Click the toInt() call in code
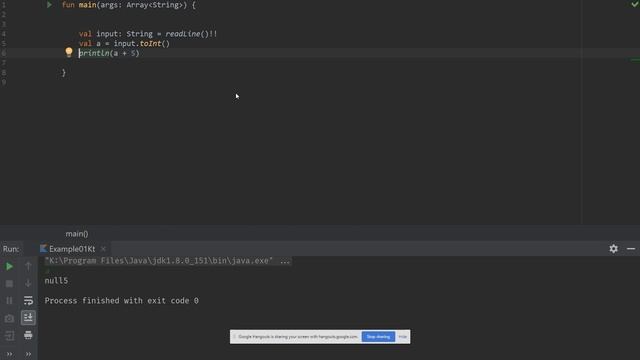This screenshot has height=360, width=640. (154, 44)
